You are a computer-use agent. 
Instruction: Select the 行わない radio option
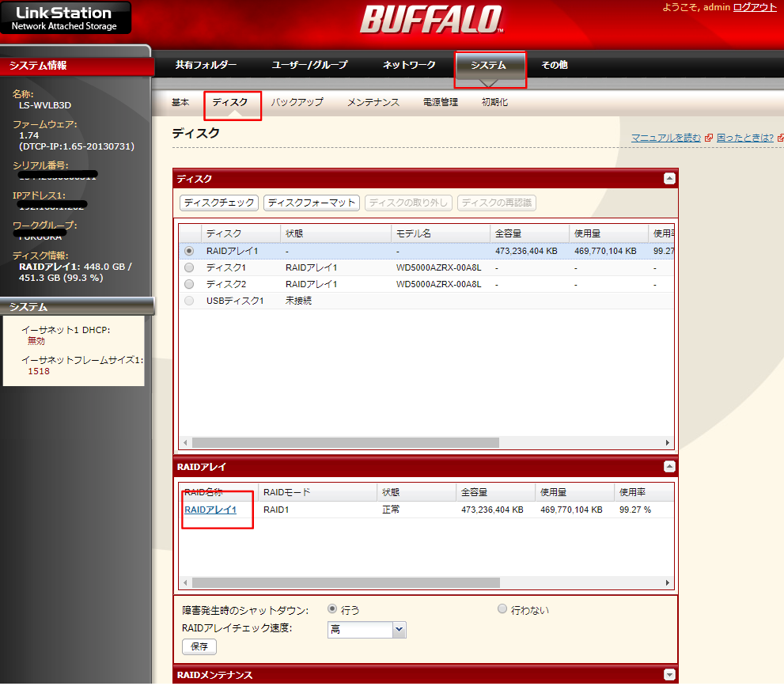coord(502,609)
